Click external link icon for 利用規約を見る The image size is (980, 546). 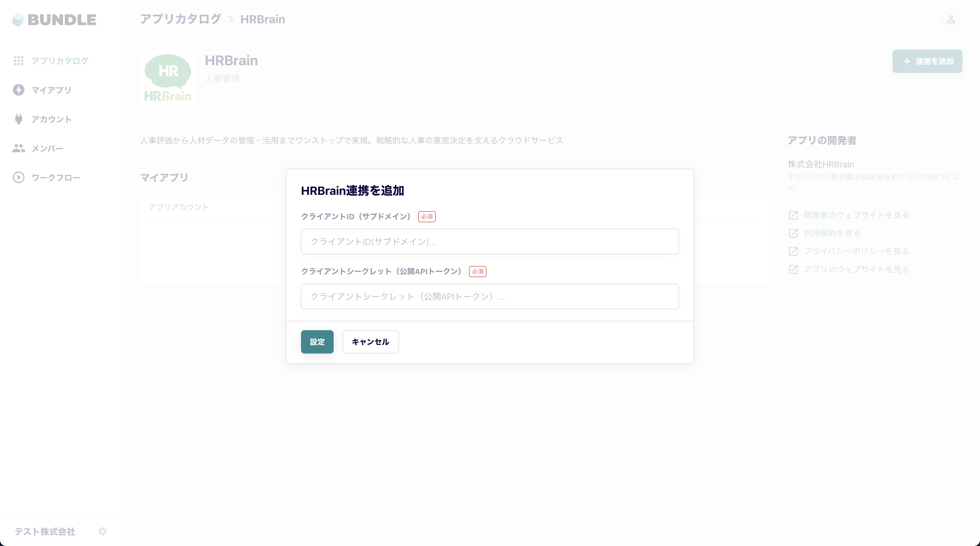click(793, 233)
